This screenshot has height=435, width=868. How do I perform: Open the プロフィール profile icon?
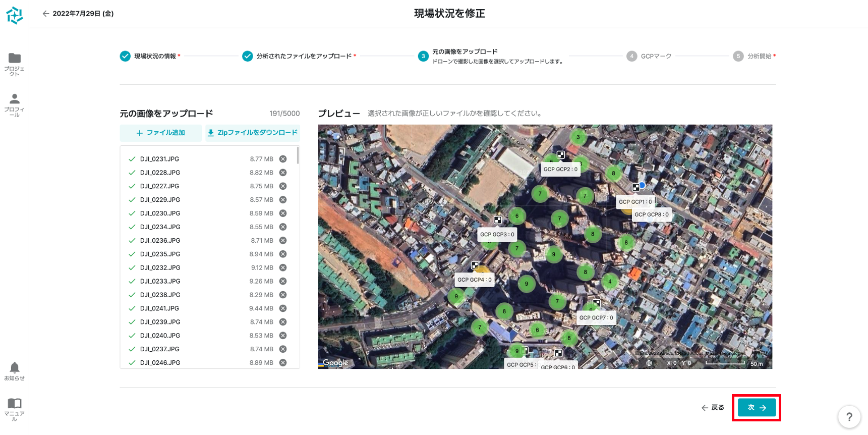tap(15, 99)
